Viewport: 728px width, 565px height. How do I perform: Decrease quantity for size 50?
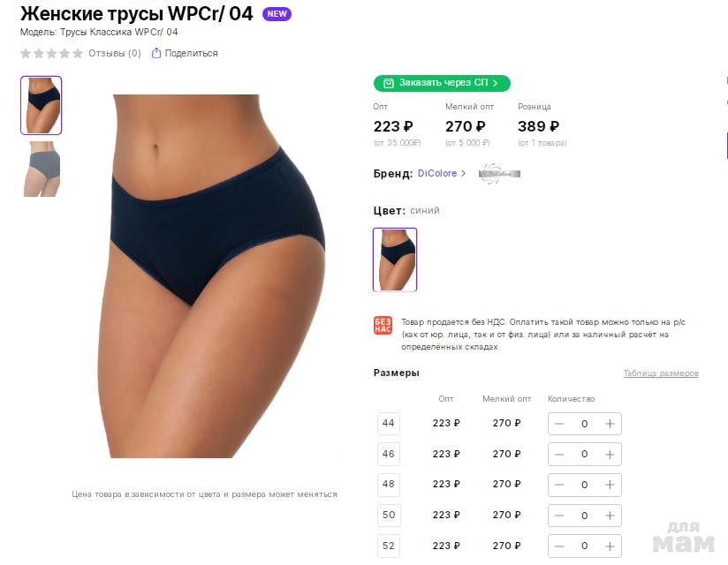559,516
